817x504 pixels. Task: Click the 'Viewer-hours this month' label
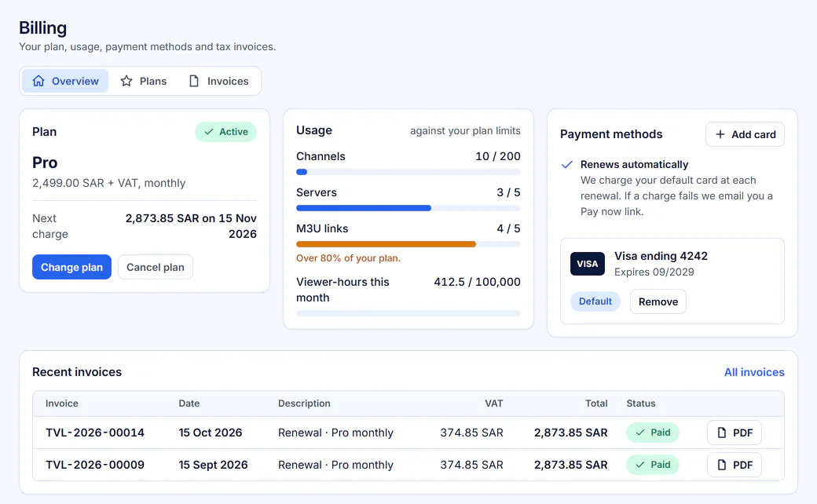click(343, 290)
